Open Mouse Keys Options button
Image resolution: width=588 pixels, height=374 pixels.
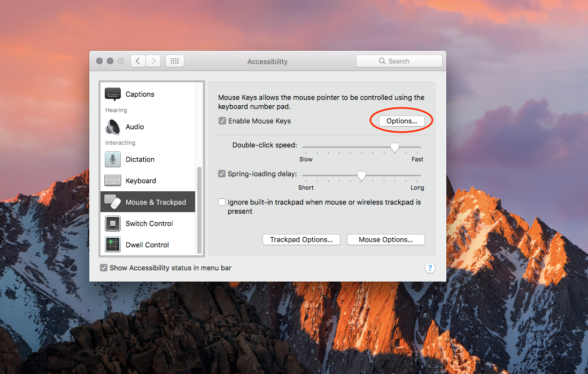(401, 121)
